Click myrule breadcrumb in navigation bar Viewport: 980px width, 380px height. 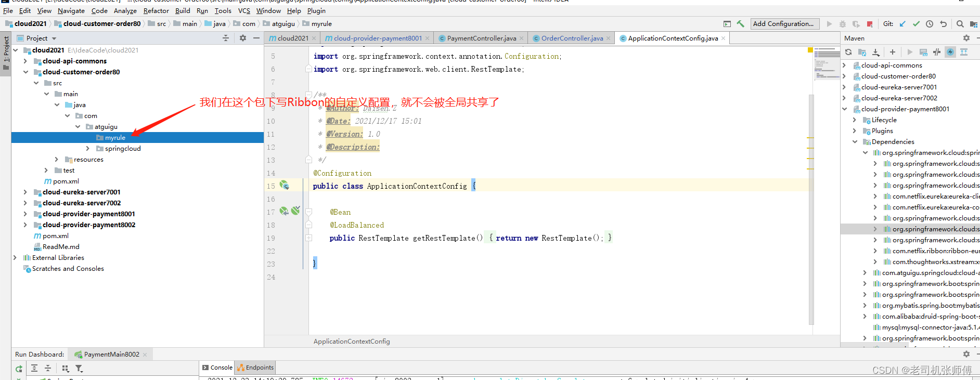tap(317, 24)
